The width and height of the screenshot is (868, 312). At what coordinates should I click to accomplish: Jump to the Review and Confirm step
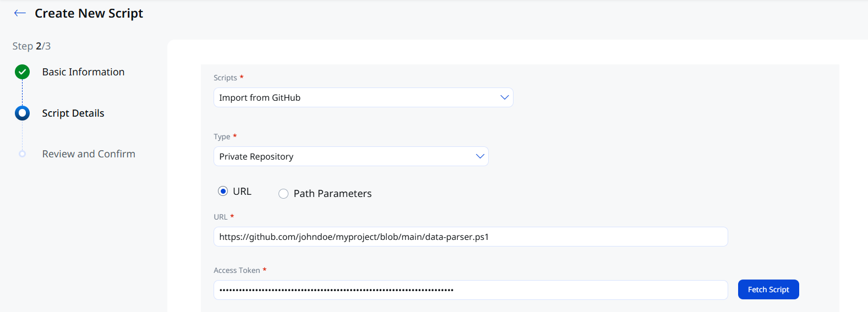point(89,154)
